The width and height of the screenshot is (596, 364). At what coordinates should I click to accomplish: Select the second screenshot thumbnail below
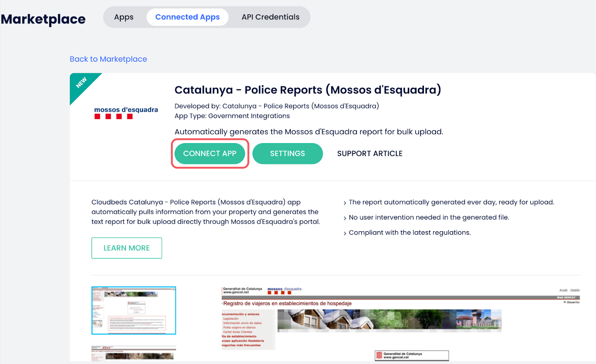tap(134, 353)
